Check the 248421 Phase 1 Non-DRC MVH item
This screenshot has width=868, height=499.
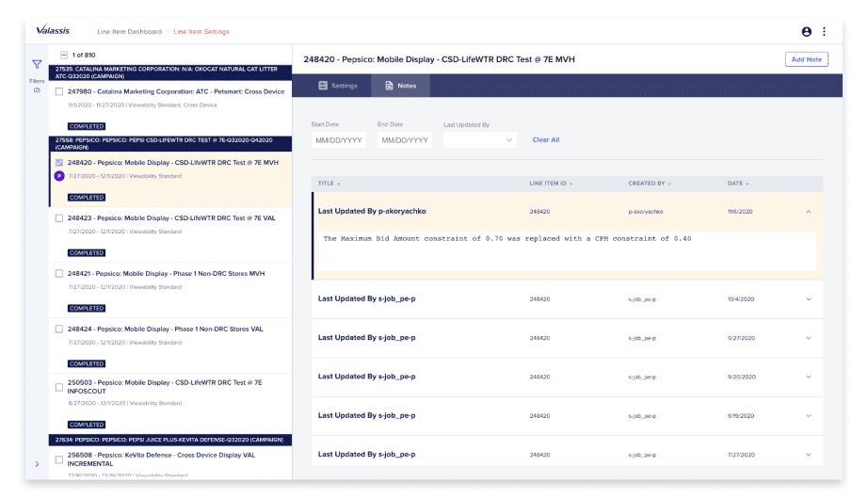(59, 274)
